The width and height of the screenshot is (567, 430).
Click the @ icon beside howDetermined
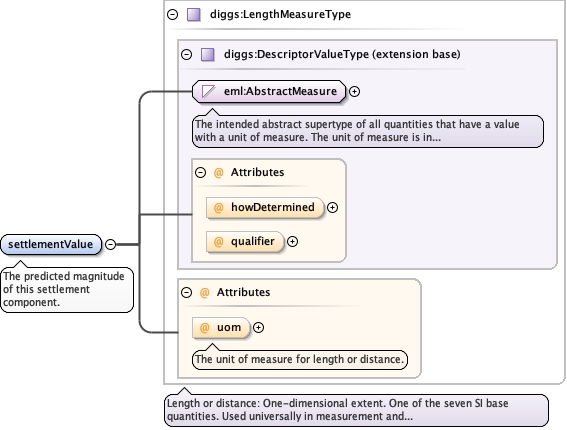(x=218, y=208)
